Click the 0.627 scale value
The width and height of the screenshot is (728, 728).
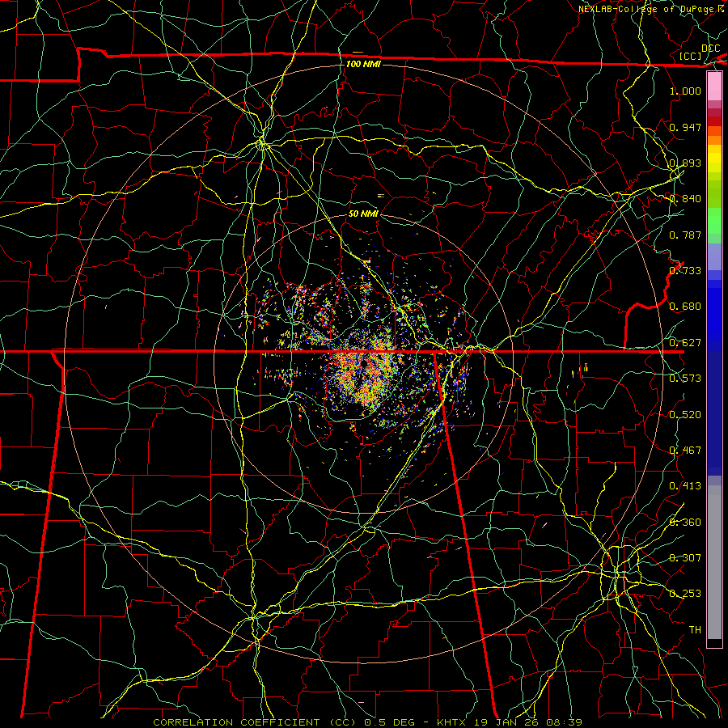pos(685,343)
